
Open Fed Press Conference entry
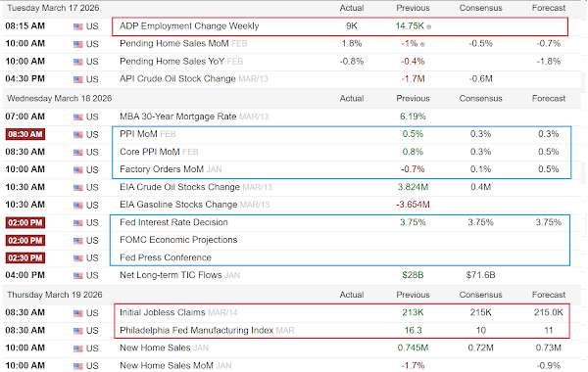166,257
